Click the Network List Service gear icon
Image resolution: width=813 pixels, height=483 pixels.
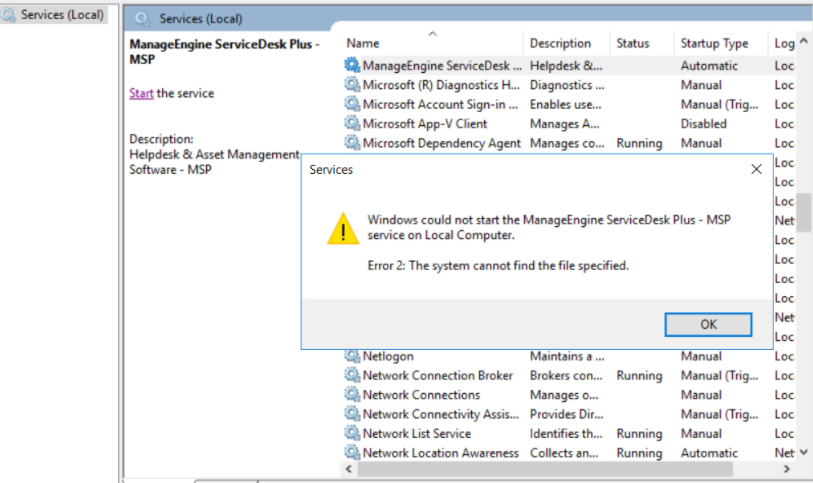pyautogui.click(x=352, y=433)
